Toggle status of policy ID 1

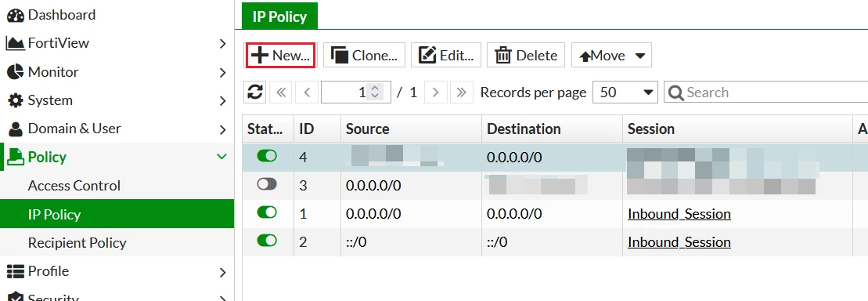click(267, 212)
